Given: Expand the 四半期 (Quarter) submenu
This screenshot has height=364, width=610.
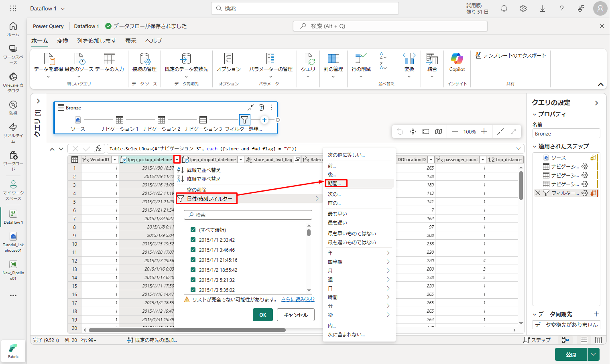Looking at the screenshot, I should [x=359, y=262].
